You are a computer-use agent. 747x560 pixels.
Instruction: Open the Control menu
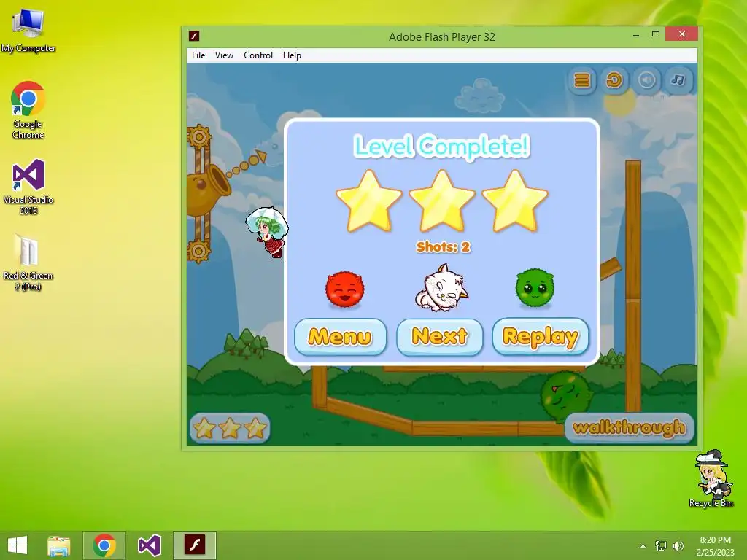point(258,55)
